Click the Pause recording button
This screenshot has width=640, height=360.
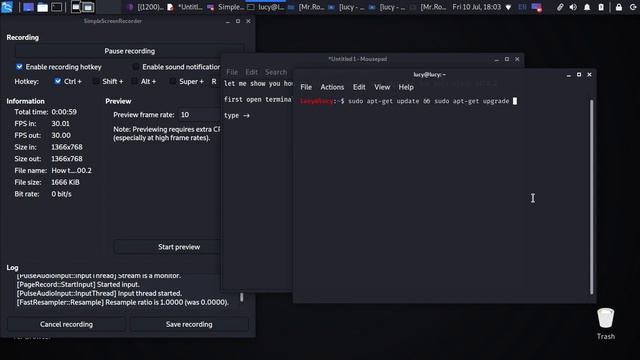pyautogui.click(x=129, y=51)
